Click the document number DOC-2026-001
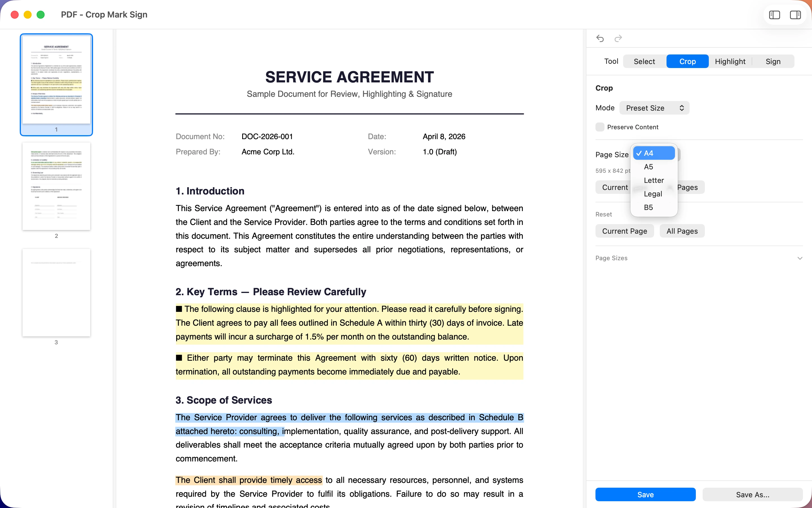 pyautogui.click(x=267, y=136)
